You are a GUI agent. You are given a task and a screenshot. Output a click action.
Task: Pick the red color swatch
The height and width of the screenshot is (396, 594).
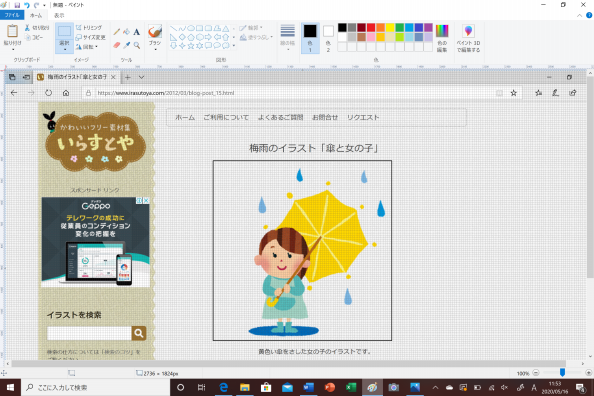pyautogui.click(x=371, y=28)
